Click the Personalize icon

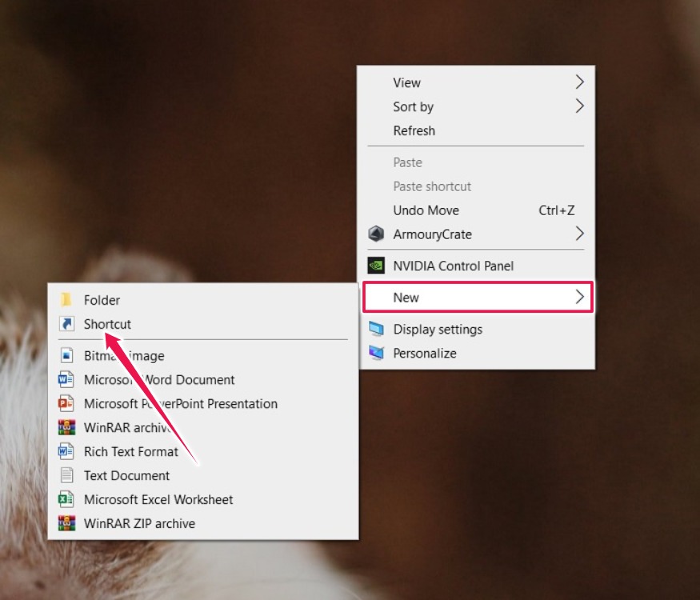[x=376, y=353]
